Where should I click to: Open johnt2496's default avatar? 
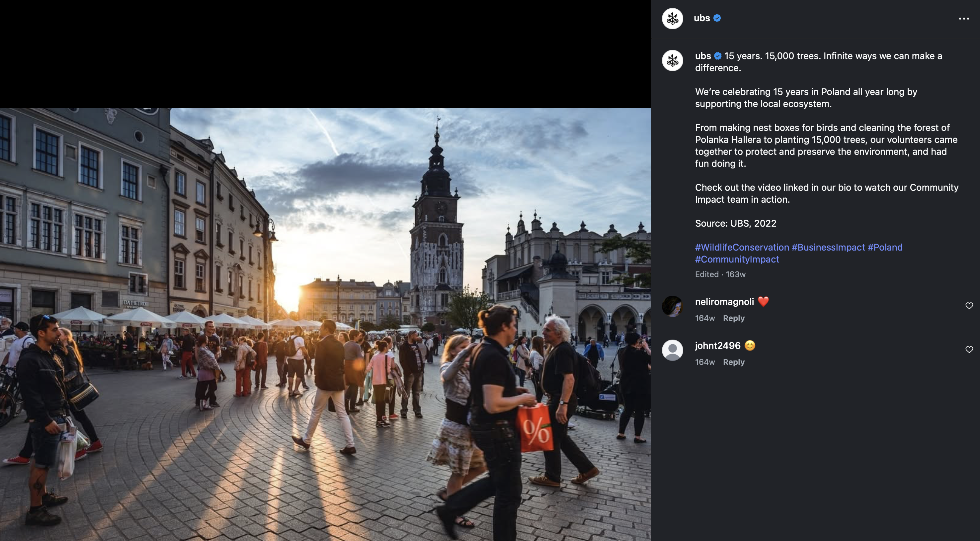click(672, 350)
